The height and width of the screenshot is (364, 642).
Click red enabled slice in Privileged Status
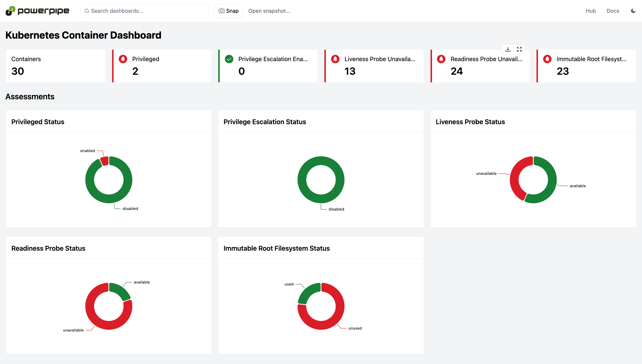point(105,161)
